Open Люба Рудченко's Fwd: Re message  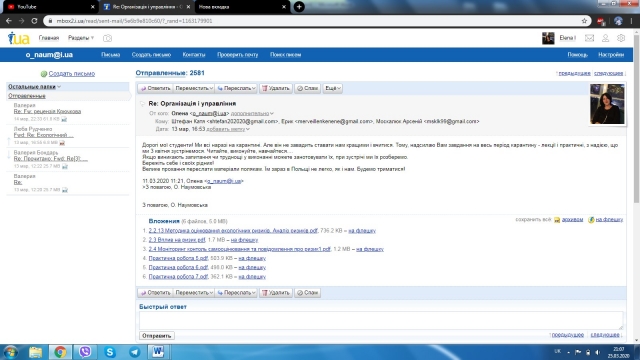point(44,135)
